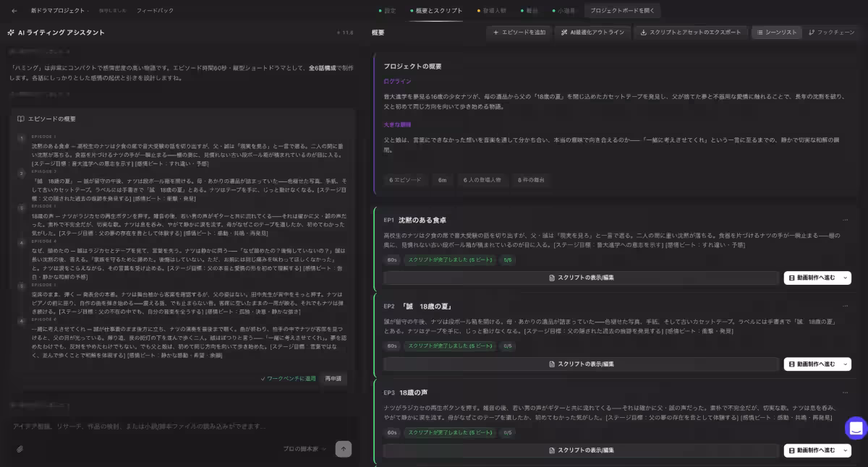The height and width of the screenshot is (467, 868).
Task: Click 新ドラマプロジェクト title
Action: 59,11
